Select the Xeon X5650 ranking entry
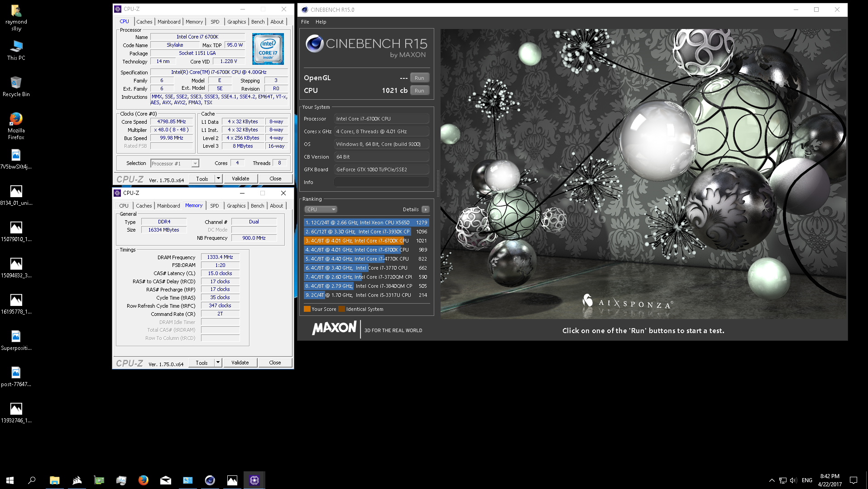868x489 pixels. (366, 223)
